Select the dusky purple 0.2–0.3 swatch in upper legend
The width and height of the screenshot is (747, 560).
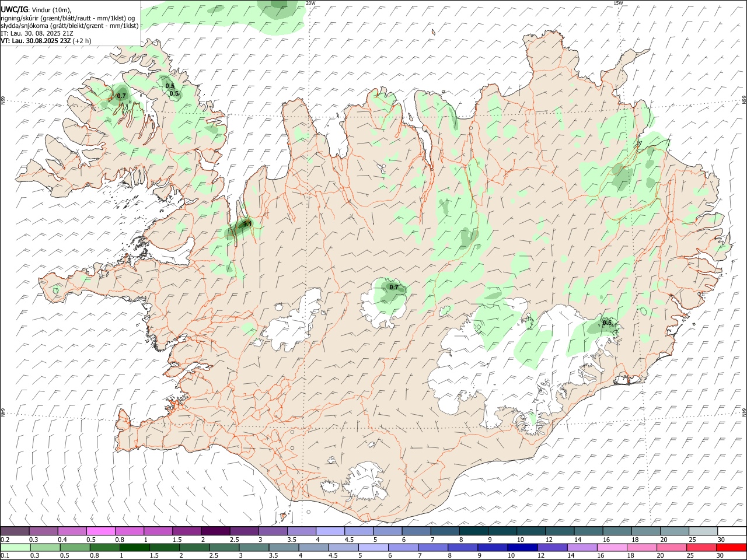click(15, 531)
